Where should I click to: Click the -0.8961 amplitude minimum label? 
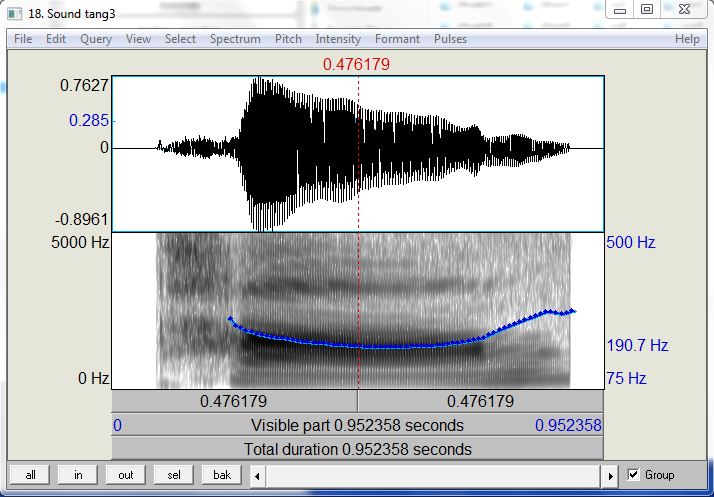(82, 220)
